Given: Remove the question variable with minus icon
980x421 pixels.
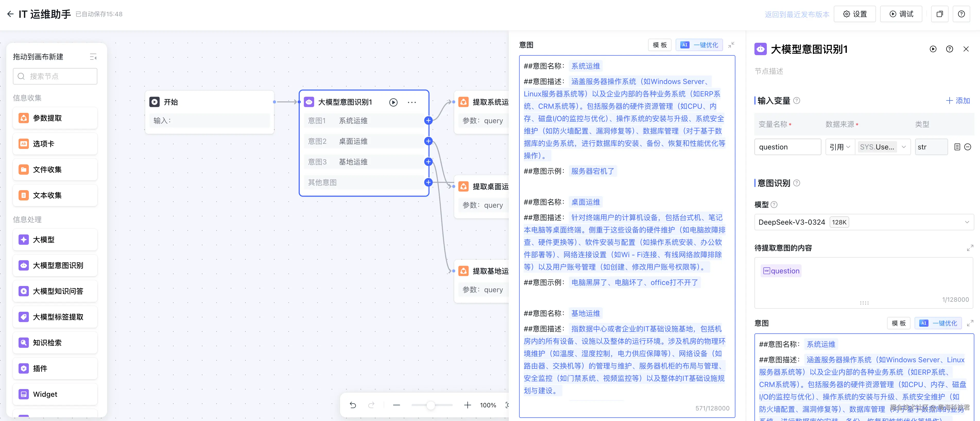Looking at the screenshot, I should coord(968,147).
